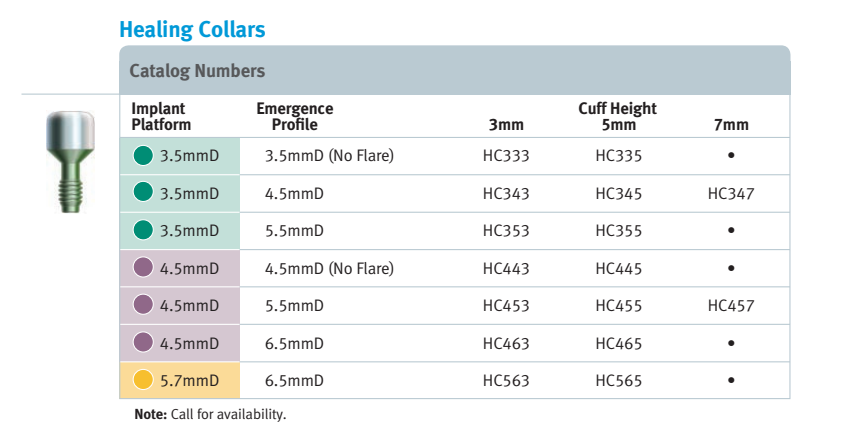Select catalog number HC355

click(x=618, y=231)
